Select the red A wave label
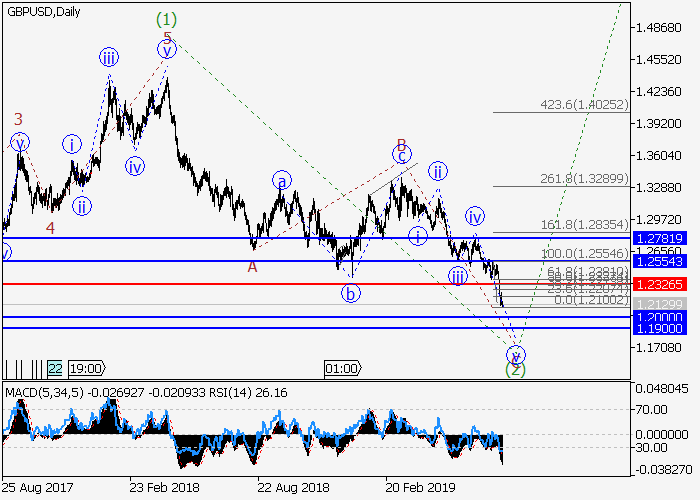700x500 pixels. click(252, 266)
